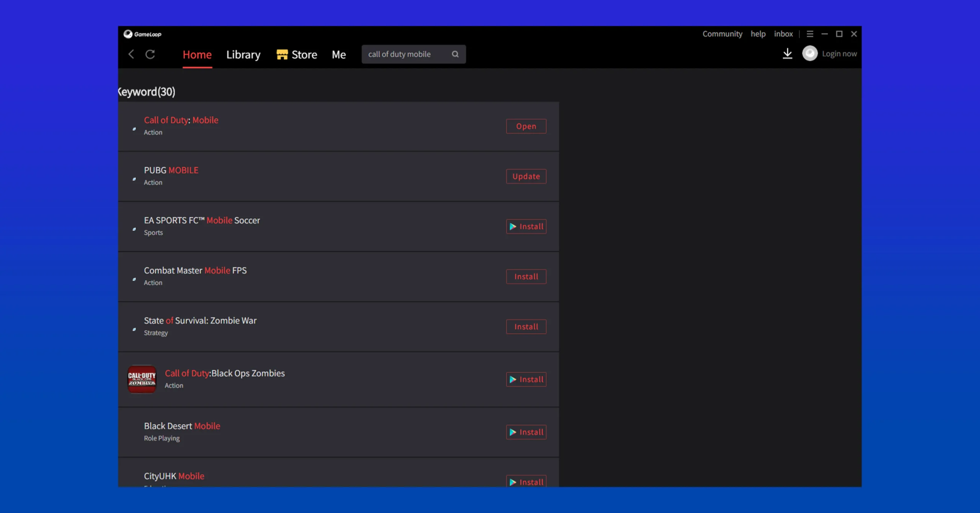The height and width of the screenshot is (513, 980).
Task: Open the help link
Action: (758, 34)
